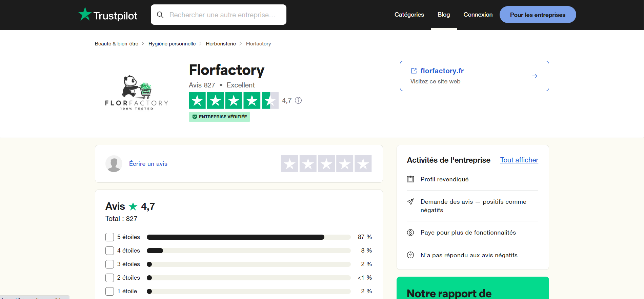The height and width of the screenshot is (299, 644).
Task: Click the paper plane icon for Demande des avis
Action: pos(410,202)
